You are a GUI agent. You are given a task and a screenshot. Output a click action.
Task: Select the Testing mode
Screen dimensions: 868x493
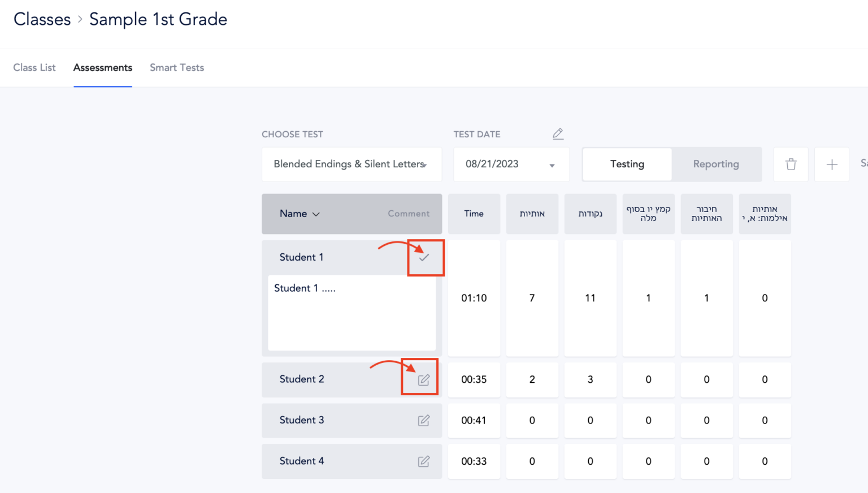coord(627,164)
